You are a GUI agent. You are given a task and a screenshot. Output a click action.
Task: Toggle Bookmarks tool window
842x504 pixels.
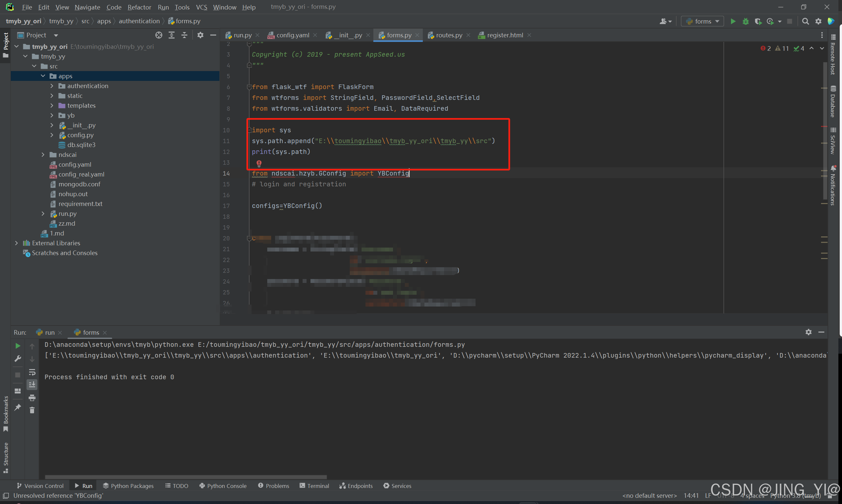click(x=6, y=413)
